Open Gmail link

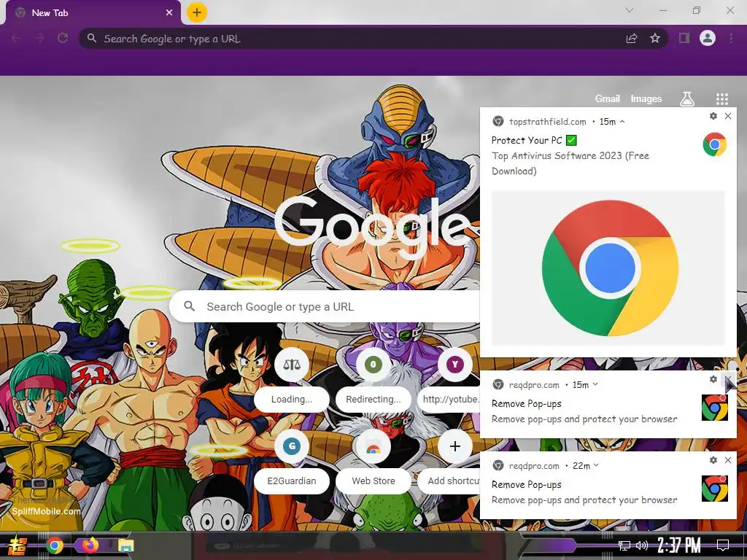(x=607, y=98)
